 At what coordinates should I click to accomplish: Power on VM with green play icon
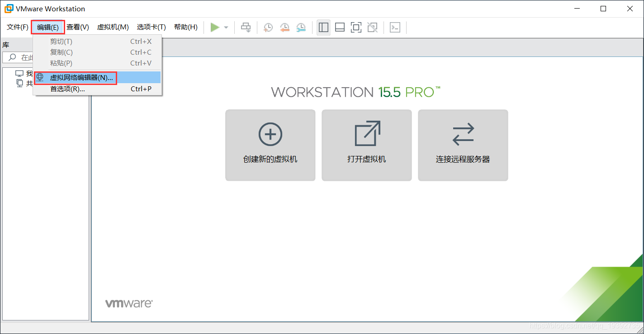tap(215, 28)
